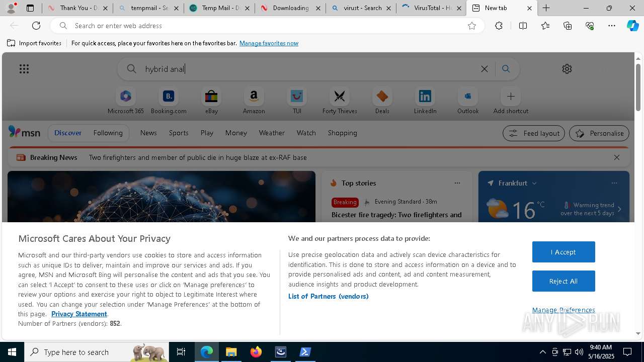
Task: Open page settings gear icon
Action: tap(567, 69)
